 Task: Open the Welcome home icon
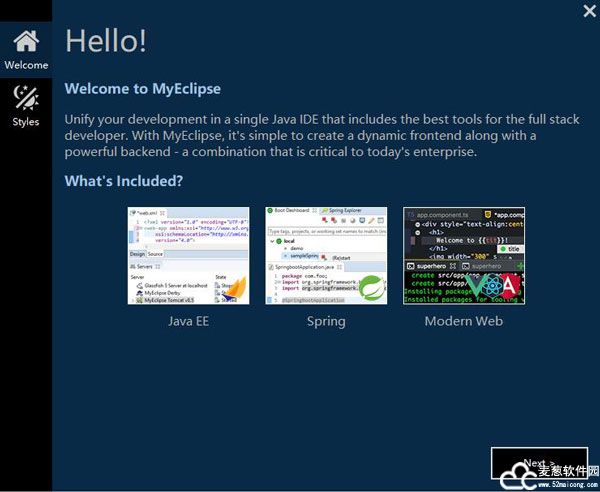(26, 41)
